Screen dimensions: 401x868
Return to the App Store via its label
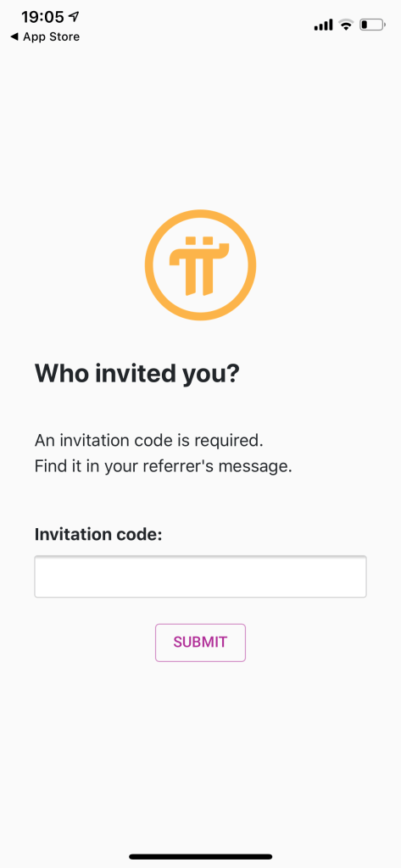[x=51, y=37]
